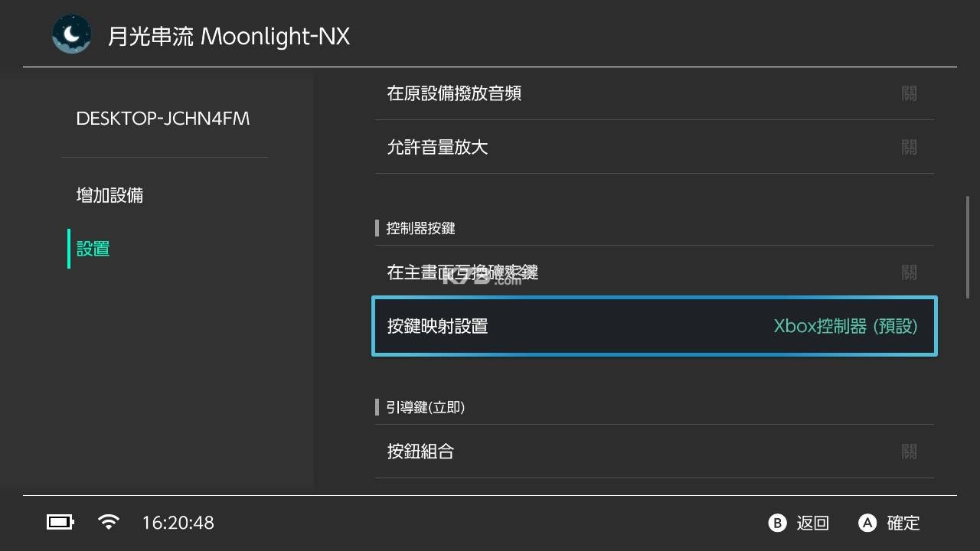Click the battery status icon

pyautogui.click(x=60, y=522)
